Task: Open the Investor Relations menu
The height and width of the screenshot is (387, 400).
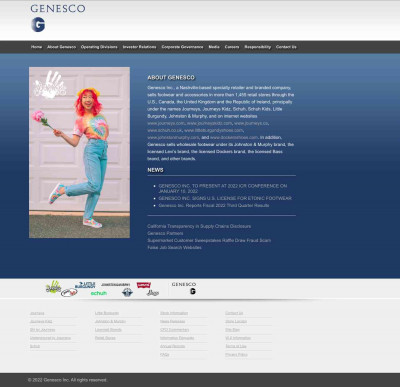Action: click(x=139, y=47)
